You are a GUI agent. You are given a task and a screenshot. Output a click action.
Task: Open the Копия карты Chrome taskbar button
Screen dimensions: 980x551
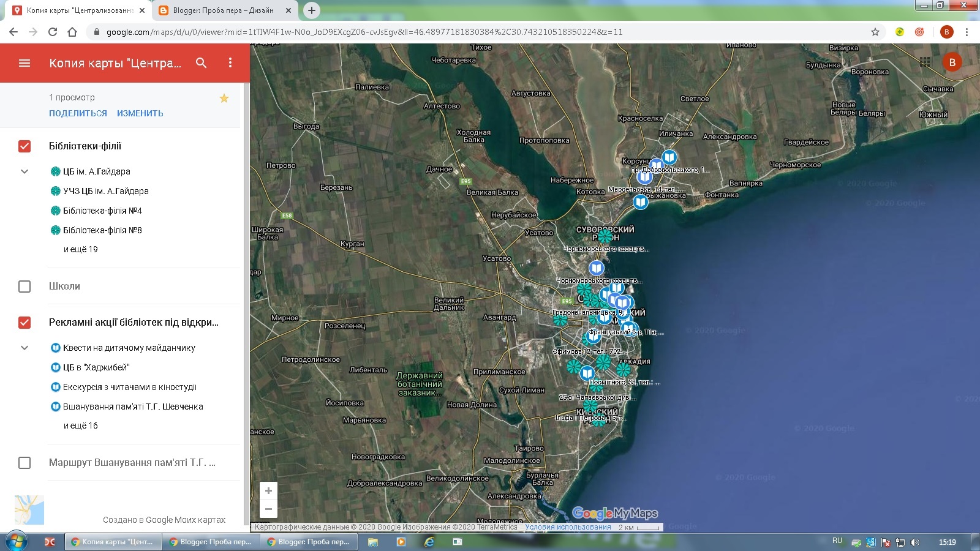coord(113,542)
